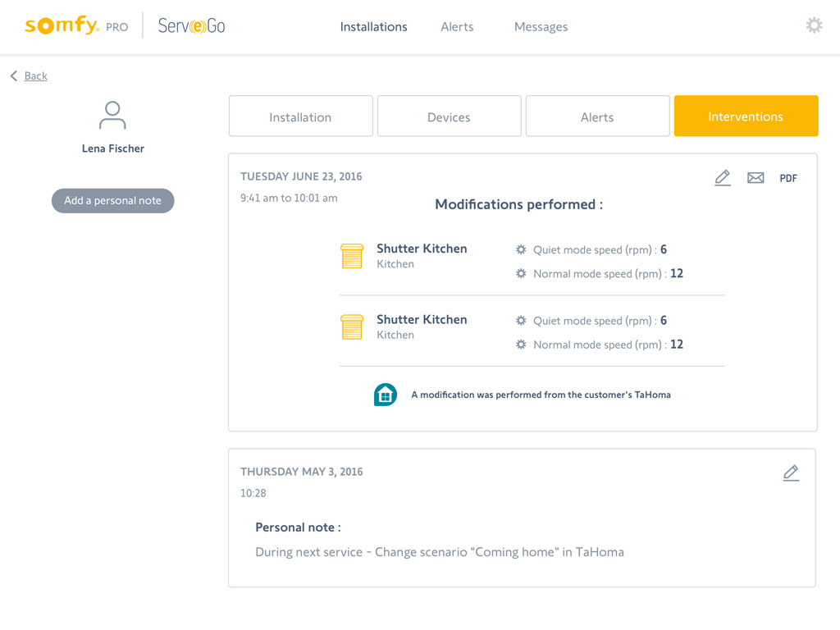Email the June 23 intervention report
The width and height of the screenshot is (840, 630).
(x=756, y=178)
